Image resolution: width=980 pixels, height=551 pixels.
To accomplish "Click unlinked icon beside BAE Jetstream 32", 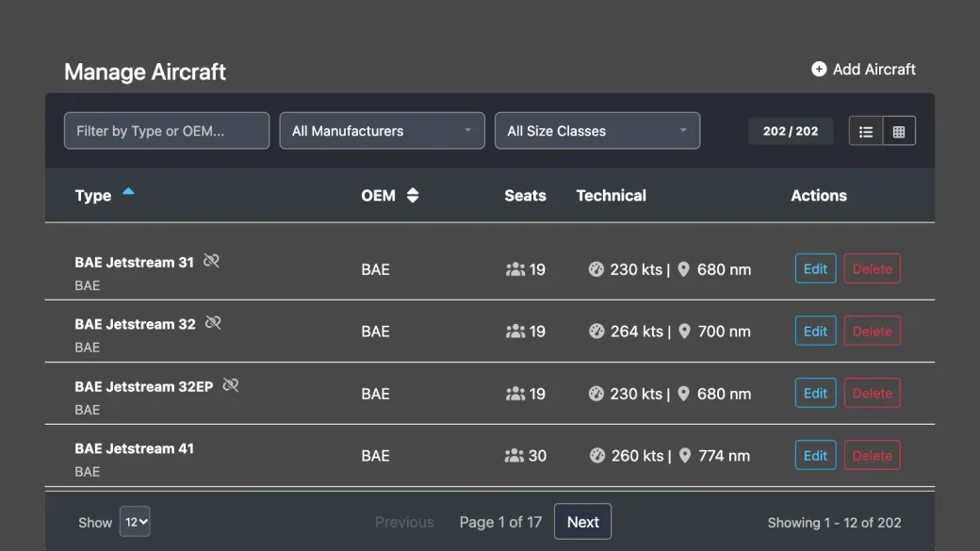I will pos(213,323).
